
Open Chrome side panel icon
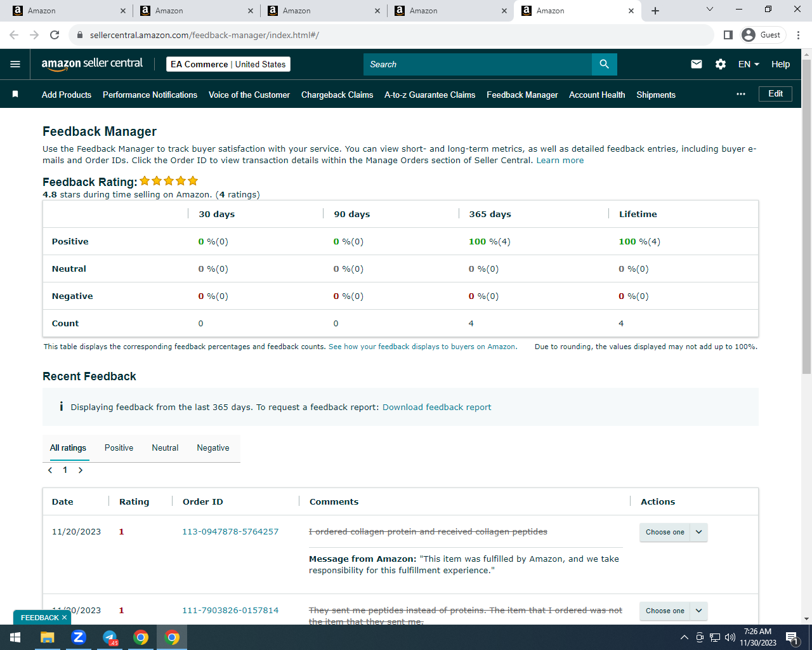[728, 35]
